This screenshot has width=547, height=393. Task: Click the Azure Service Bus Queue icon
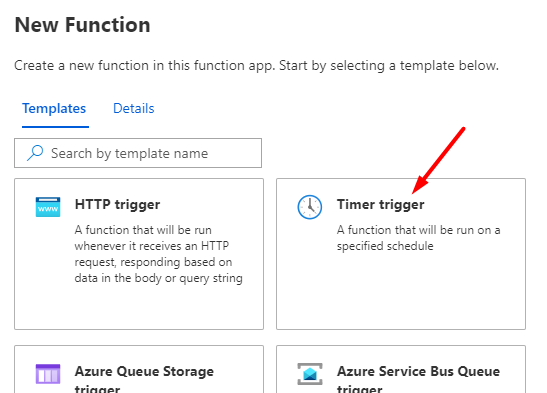(x=310, y=374)
